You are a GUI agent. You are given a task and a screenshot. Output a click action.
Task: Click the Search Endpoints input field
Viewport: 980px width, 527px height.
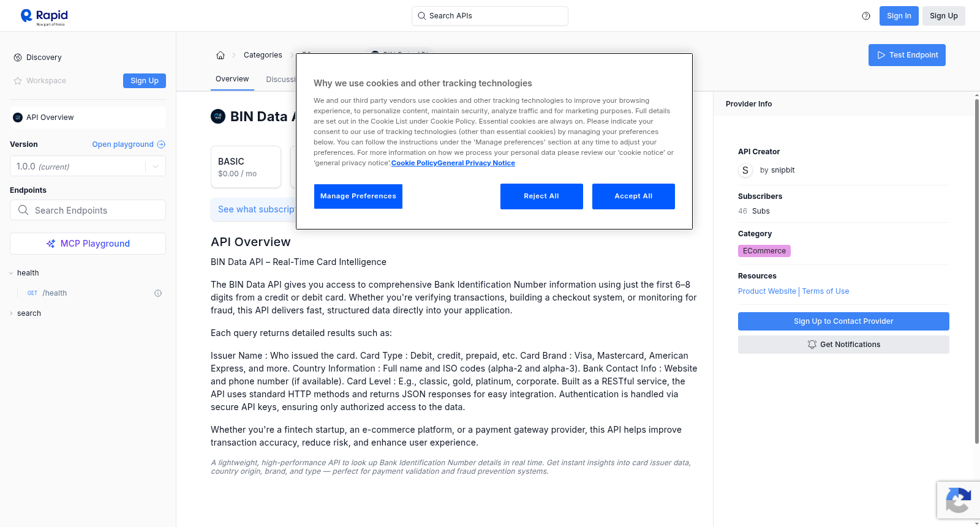point(88,210)
